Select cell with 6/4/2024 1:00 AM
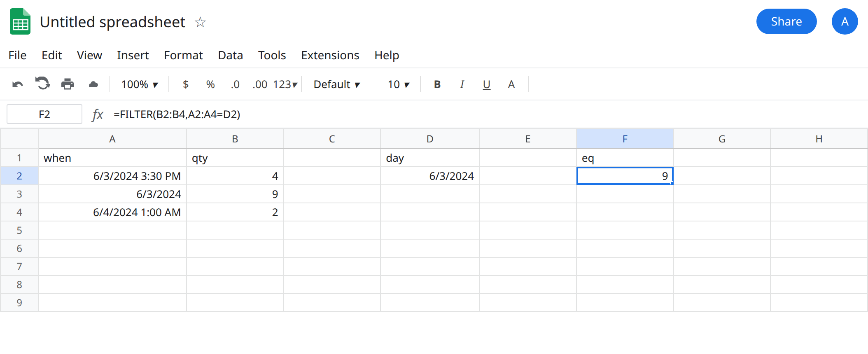 (112, 212)
